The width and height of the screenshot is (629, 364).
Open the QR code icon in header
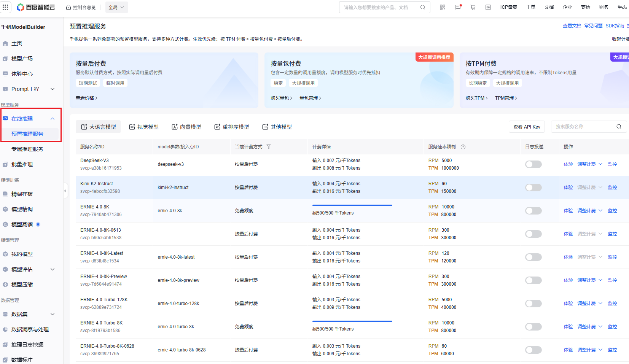[x=443, y=7]
